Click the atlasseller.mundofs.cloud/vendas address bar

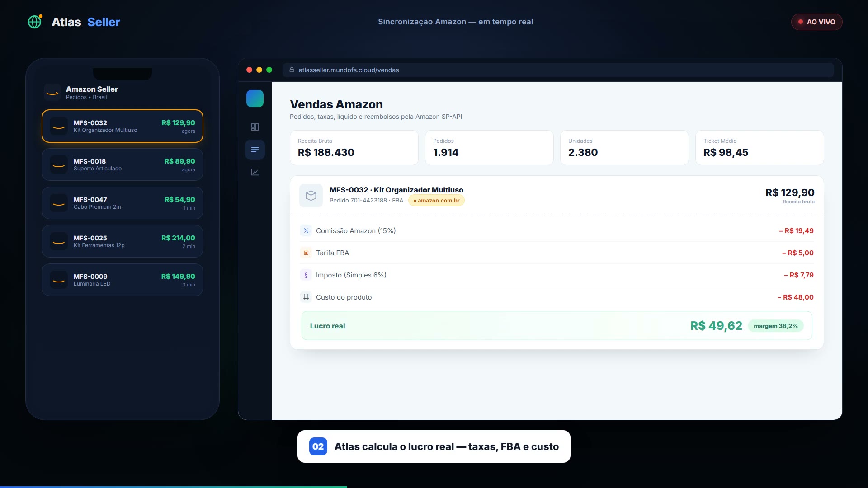click(x=558, y=70)
